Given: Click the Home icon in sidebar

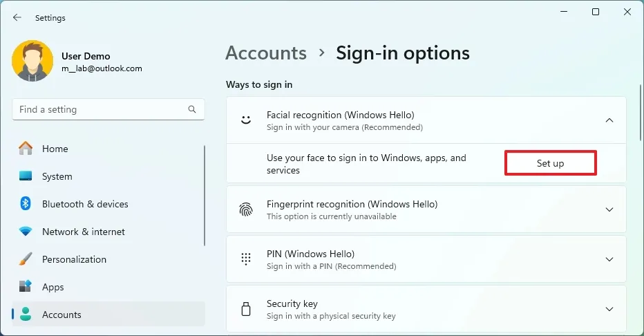Looking at the screenshot, I should (x=26, y=149).
